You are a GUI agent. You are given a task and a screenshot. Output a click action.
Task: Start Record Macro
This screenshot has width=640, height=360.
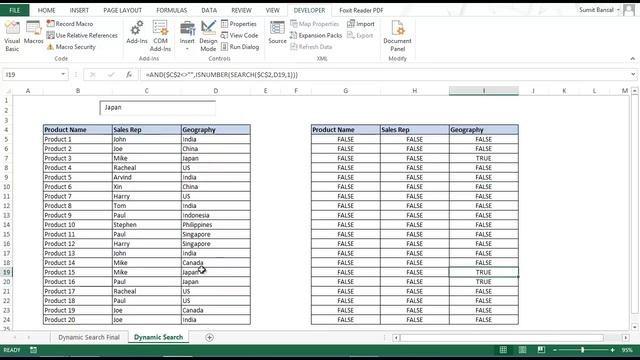[70, 24]
